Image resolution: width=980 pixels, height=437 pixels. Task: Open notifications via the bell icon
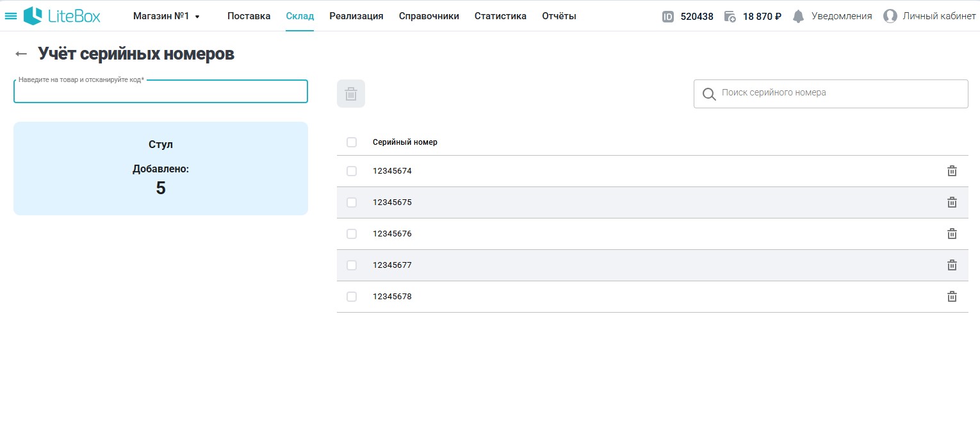(798, 17)
